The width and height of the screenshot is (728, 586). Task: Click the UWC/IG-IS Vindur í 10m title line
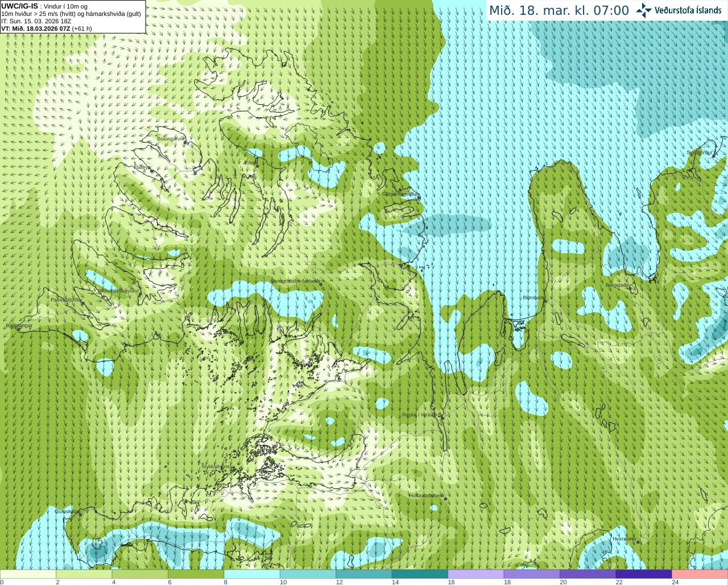44,6
